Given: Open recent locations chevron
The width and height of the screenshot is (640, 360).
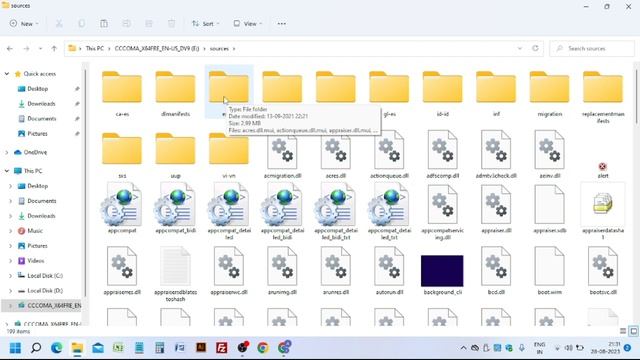Looking at the screenshot, I should [x=40, y=49].
